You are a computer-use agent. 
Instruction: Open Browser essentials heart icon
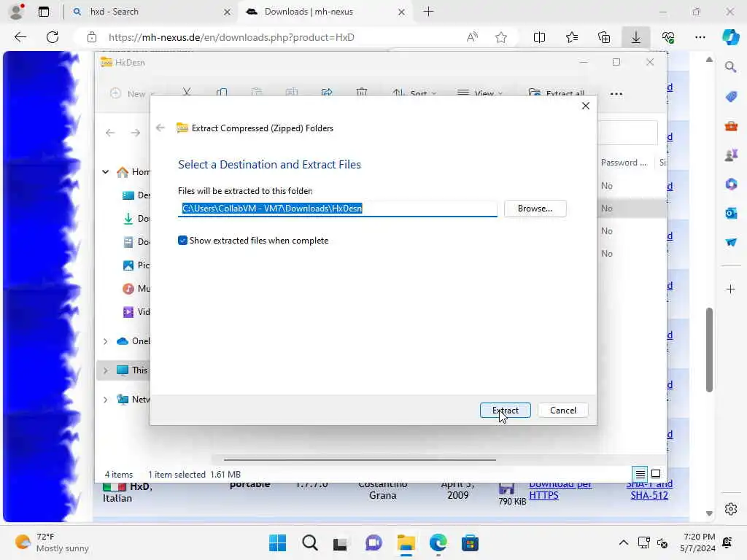click(x=668, y=37)
